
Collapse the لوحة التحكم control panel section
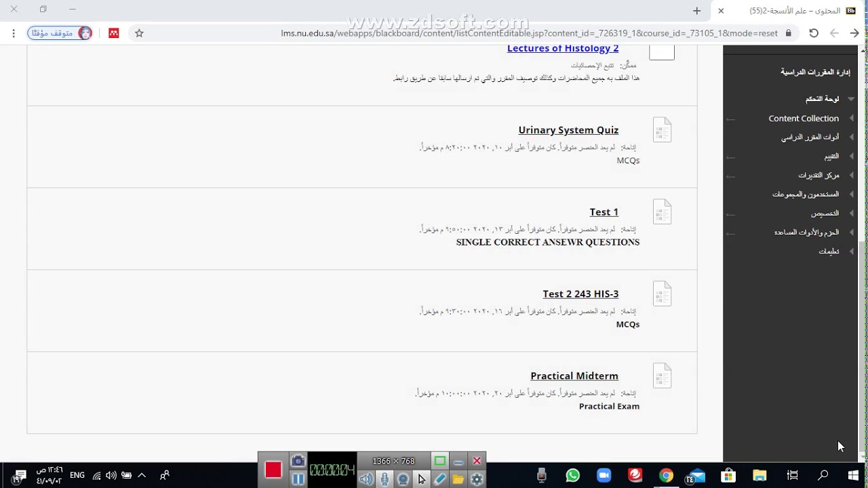click(851, 99)
